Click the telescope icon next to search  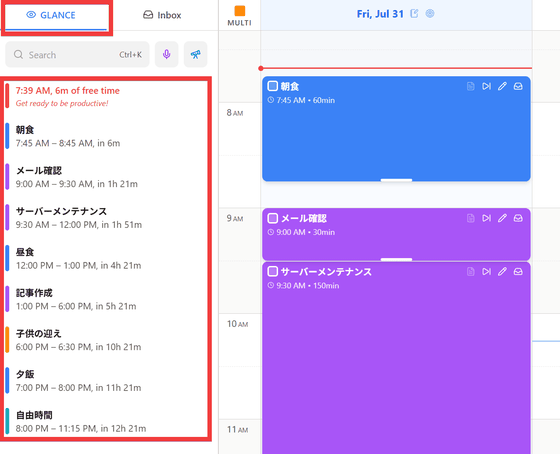[195, 54]
